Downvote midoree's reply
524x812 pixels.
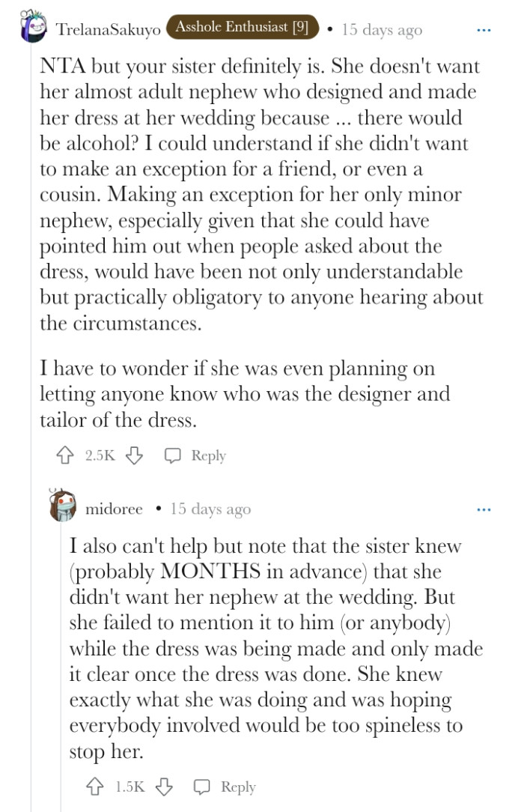pyautogui.click(x=165, y=787)
